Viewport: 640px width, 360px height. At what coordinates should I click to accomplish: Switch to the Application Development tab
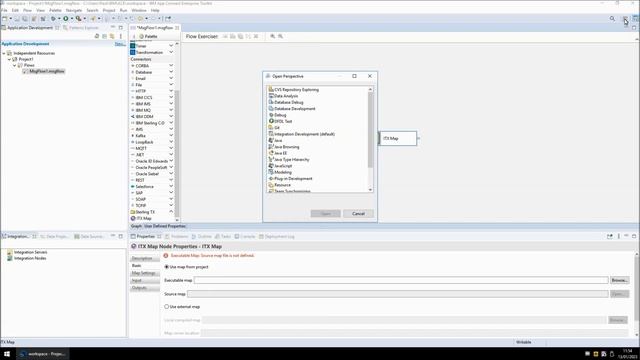30,28
